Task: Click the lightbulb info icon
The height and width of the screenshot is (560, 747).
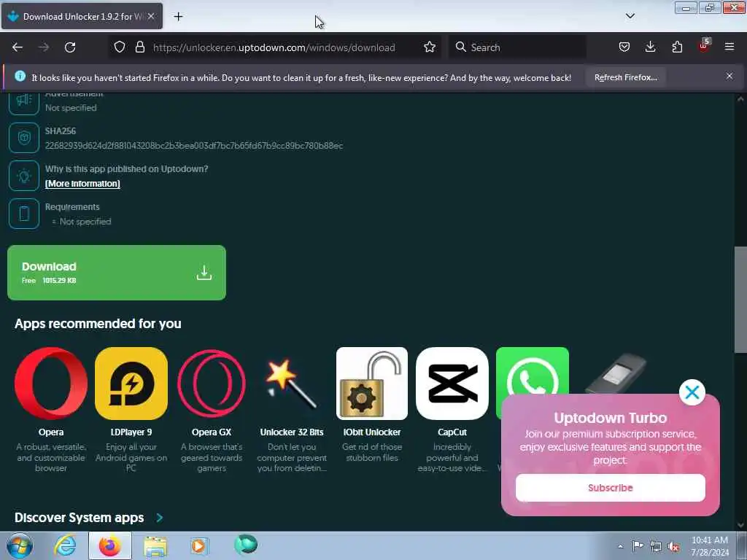Action: [x=24, y=176]
